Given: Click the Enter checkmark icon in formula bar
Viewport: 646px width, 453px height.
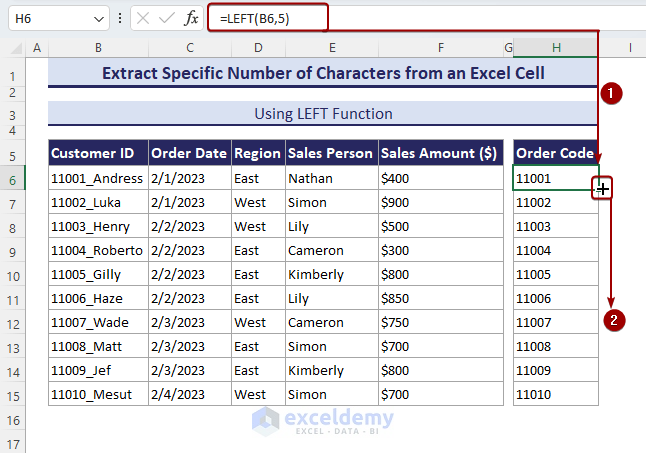Looking at the screenshot, I should coord(167,18).
